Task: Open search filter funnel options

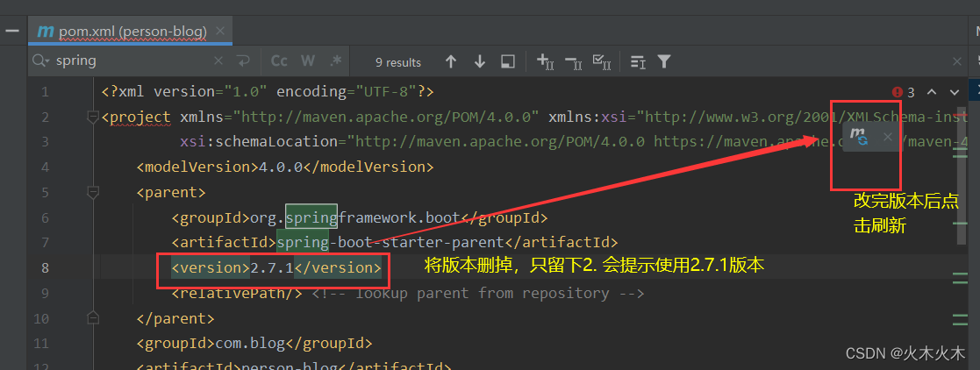Action: point(664,61)
